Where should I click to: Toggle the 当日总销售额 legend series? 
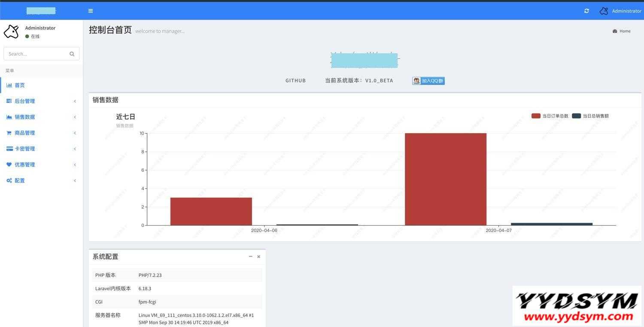click(x=590, y=116)
